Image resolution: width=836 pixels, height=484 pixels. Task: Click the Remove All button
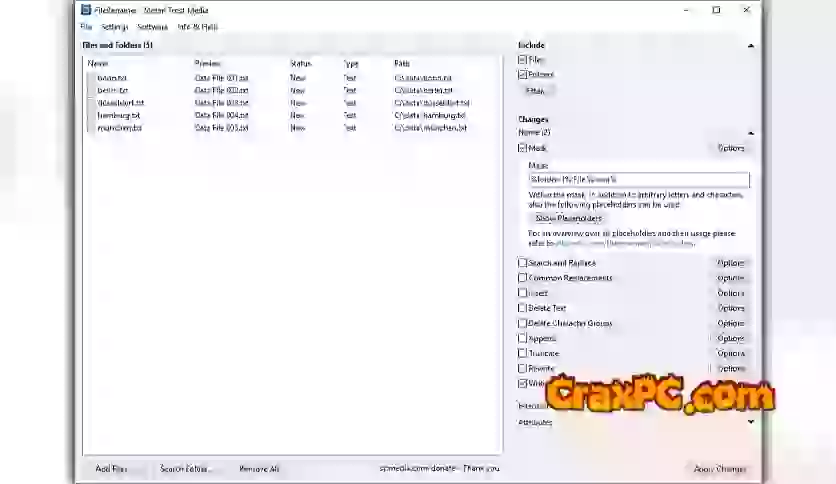click(259, 469)
